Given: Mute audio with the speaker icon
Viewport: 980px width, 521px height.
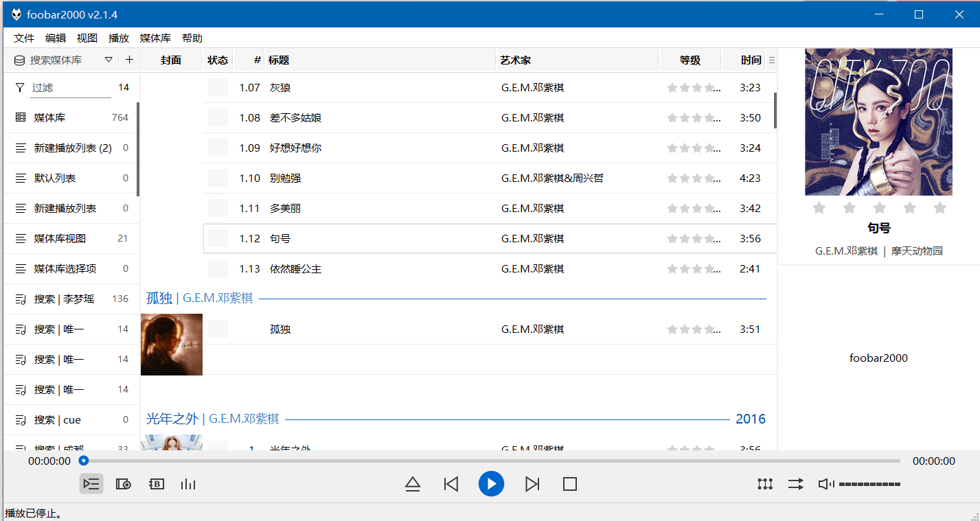Looking at the screenshot, I should tap(826, 484).
